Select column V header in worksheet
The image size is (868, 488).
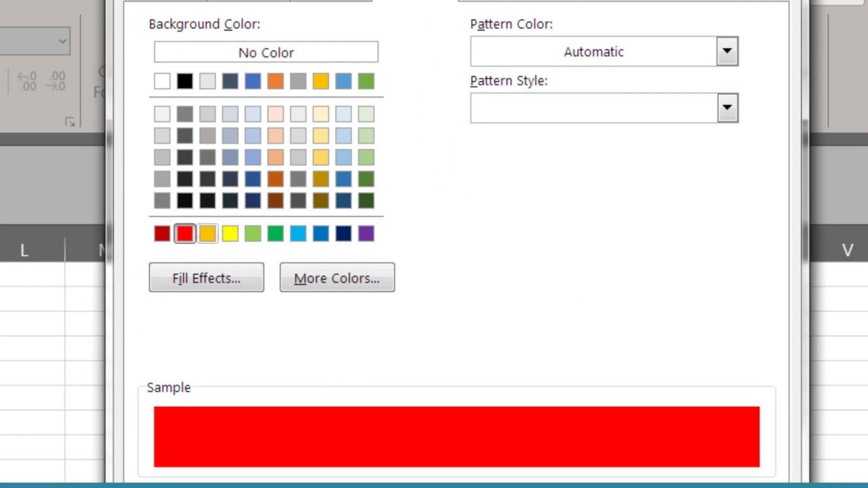[x=848, y=250]
